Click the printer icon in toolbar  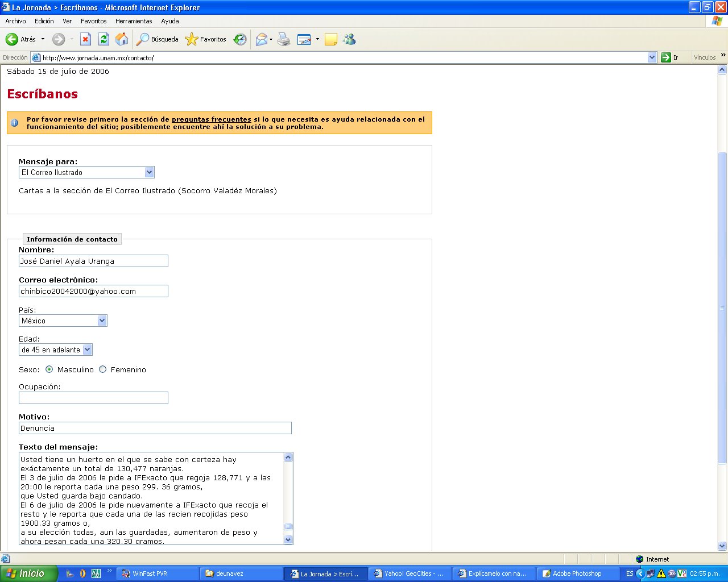pos(284,39)
